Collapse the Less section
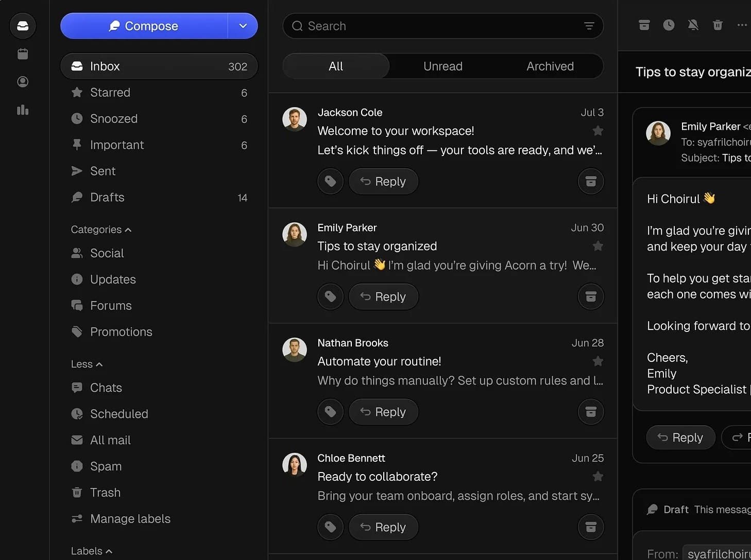Screen dimensions: 751x560 [87, 364]
